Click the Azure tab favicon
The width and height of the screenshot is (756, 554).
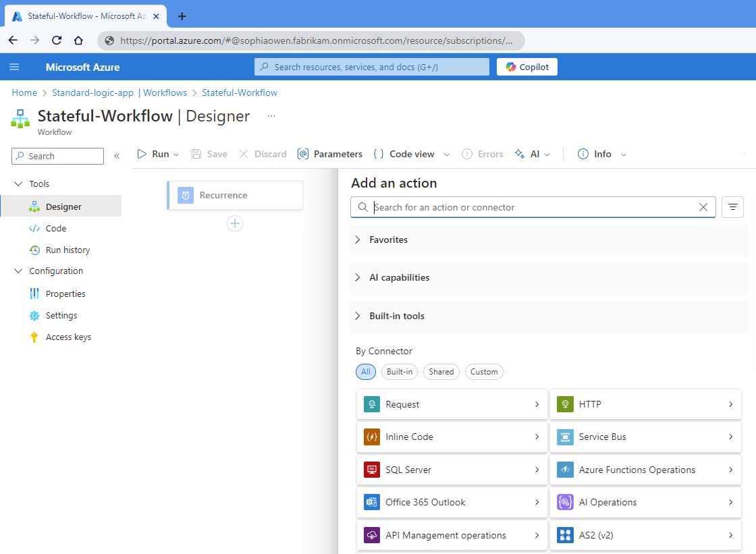click(x=18, y=16)
